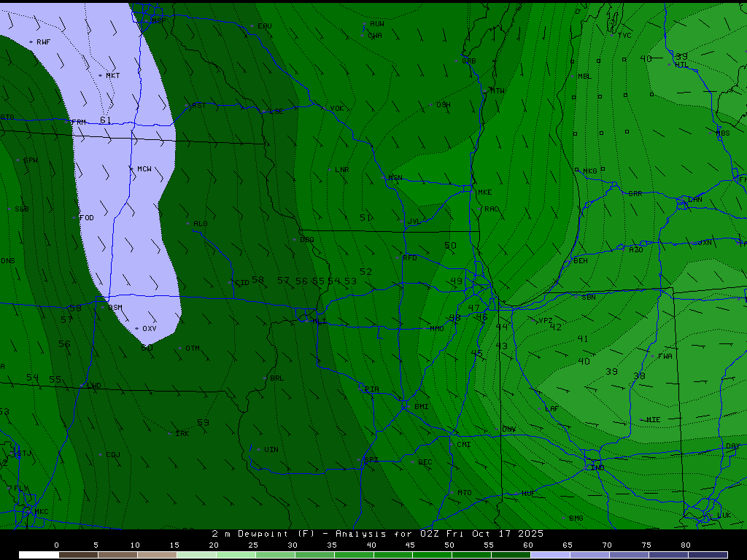Click the BRL station label
Viewport: 747px width, 560px height.
(x=276, y=378)
